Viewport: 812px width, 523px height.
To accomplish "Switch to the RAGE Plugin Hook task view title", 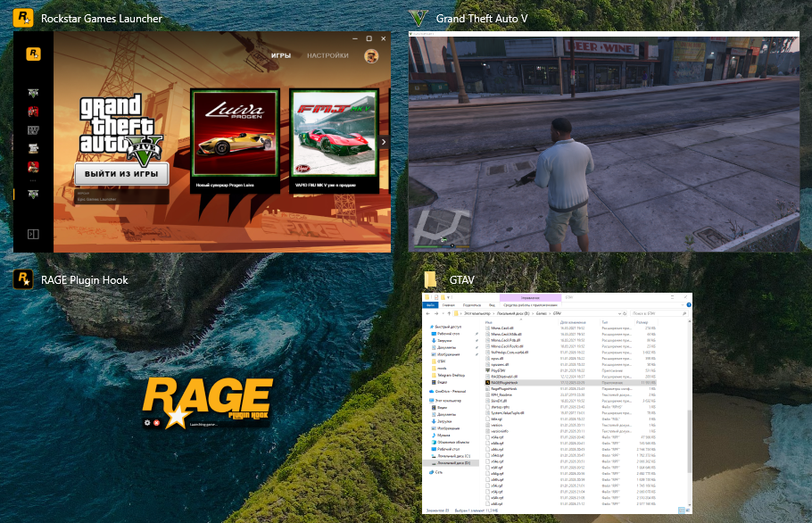I will click(x=85, y=280).
